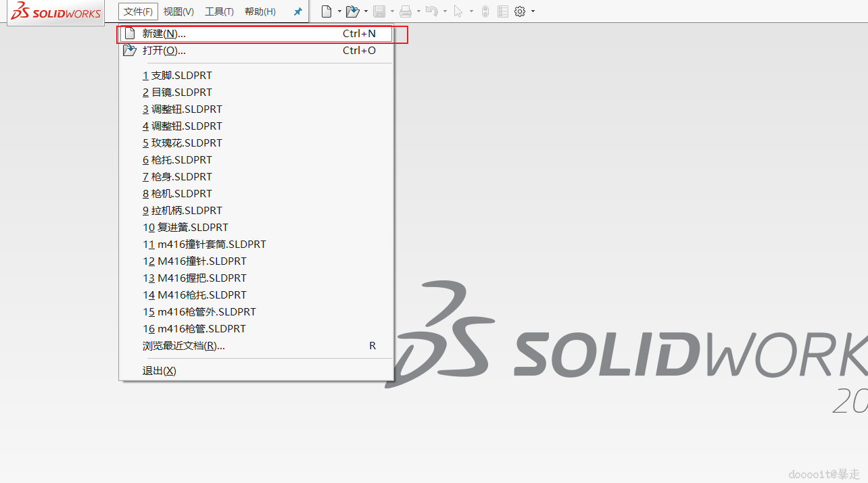Click the Select cursor toolbar icon
Viewport: 868px width, 483px height.
(458, 11)
